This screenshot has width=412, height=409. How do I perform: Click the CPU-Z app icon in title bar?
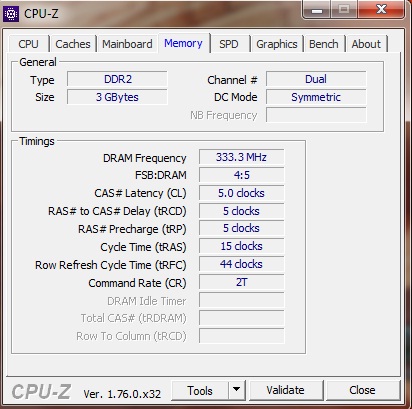pos(11,14)
